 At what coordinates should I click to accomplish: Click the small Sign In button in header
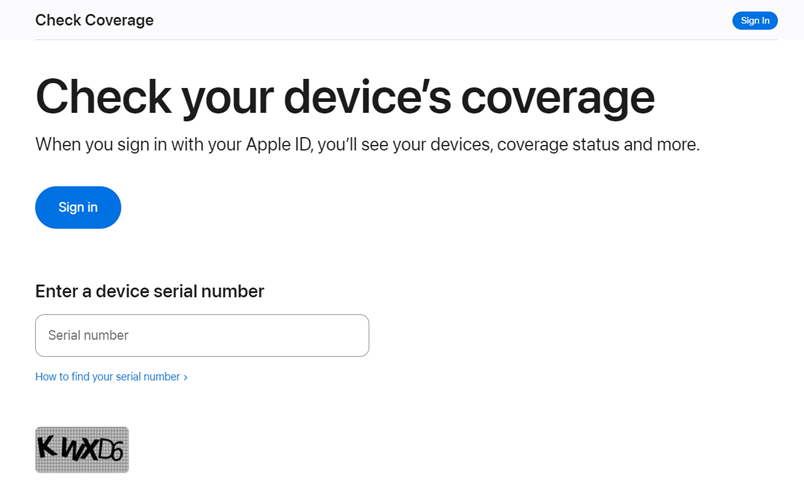click(x=754, y=20)
